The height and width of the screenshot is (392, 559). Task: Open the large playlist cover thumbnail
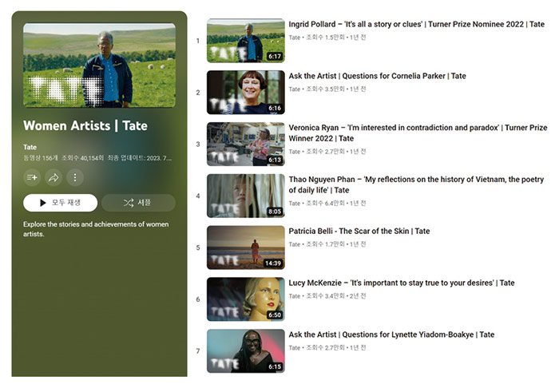[x=100, y=65]
